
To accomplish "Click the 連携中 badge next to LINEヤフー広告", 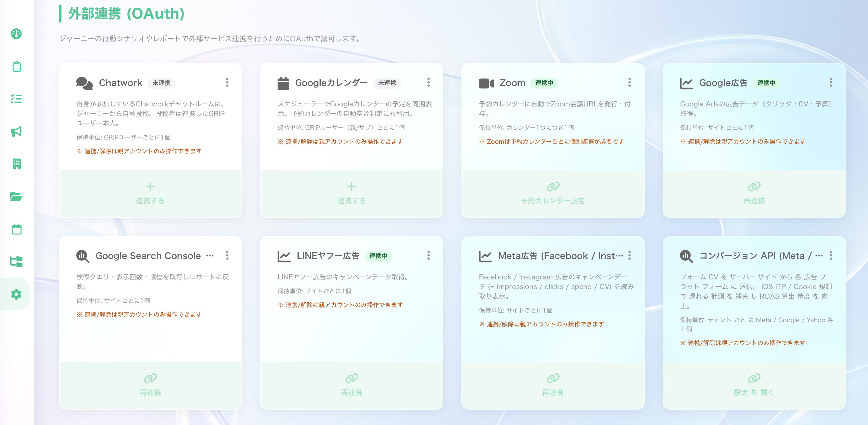I will pos(378,256).
